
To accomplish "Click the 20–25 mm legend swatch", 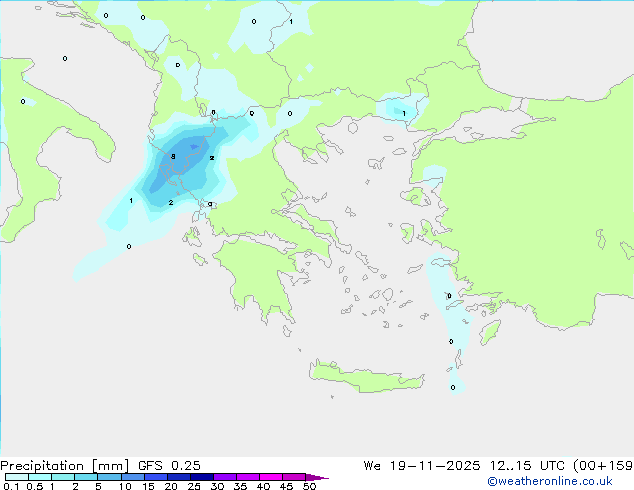I will [179, 477].
